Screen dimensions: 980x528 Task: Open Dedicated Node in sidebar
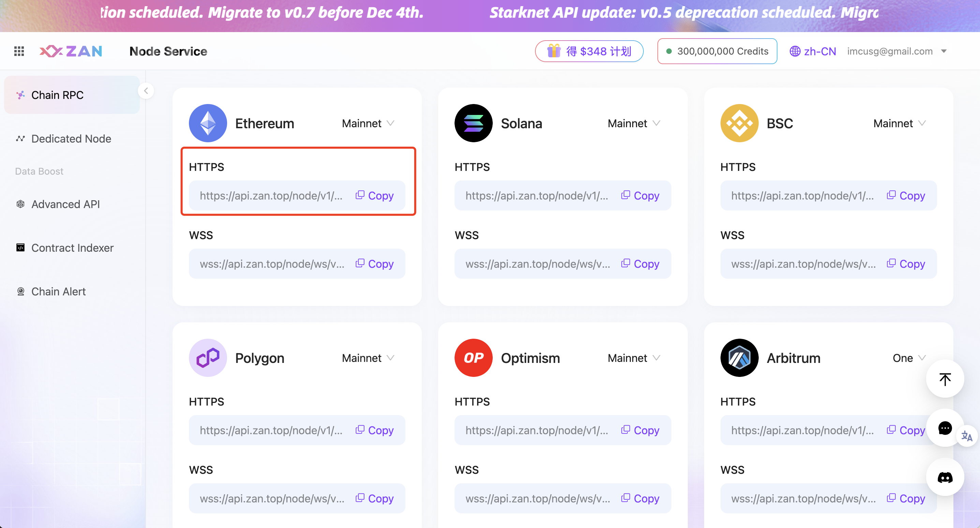[71, 138]
